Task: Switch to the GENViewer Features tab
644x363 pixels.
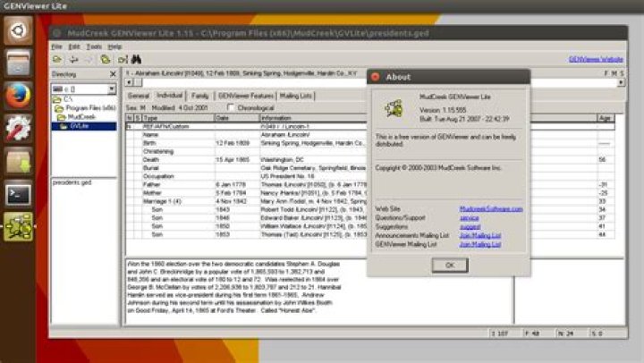Action: (x=246, y=96)
